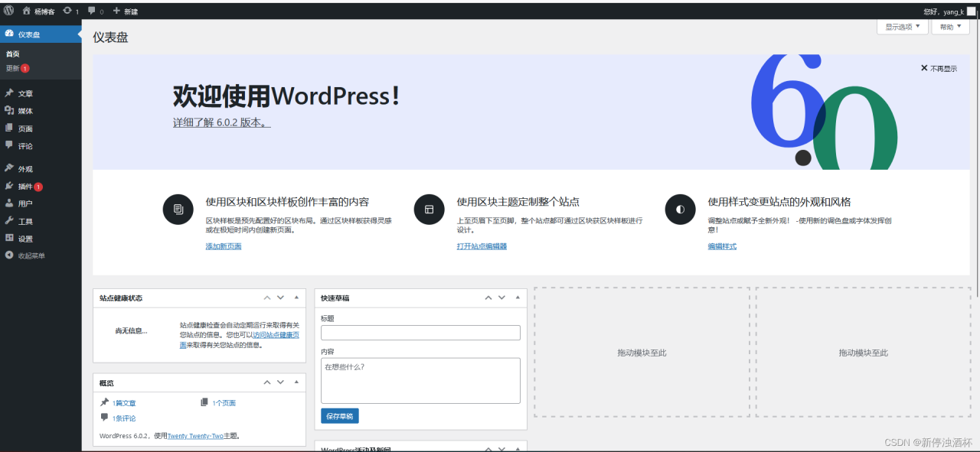Click the 保存草稿 button
The height and width of the screenshot is (452, 980).
[x=340, y=416]
